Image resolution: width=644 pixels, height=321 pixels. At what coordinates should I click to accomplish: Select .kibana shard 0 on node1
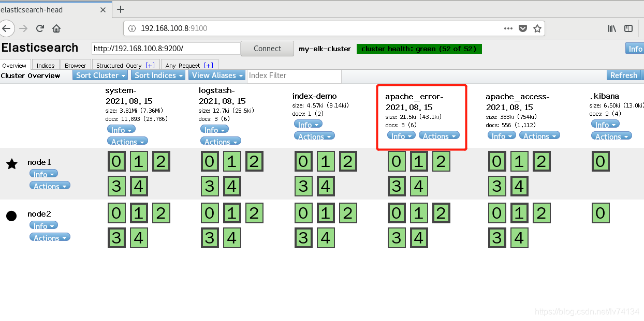(601, 162)
